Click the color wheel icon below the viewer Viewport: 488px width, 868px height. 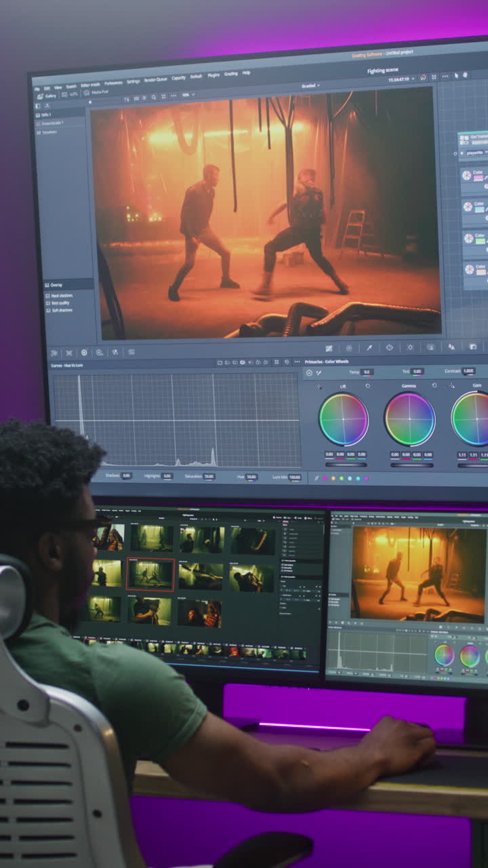click(349, 348)
